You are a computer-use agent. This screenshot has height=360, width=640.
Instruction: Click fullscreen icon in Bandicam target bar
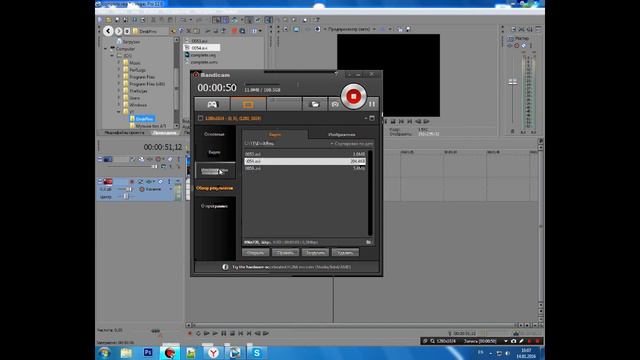click(x=372, y=118)
